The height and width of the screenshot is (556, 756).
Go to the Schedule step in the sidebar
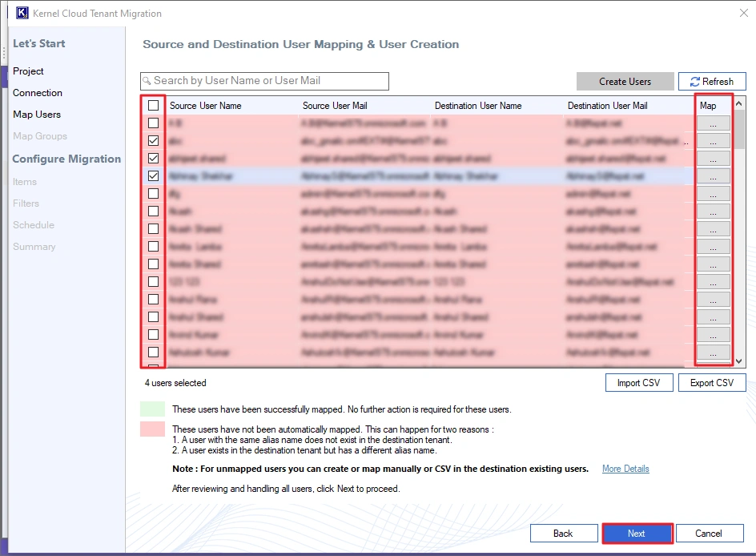point(33,224)
